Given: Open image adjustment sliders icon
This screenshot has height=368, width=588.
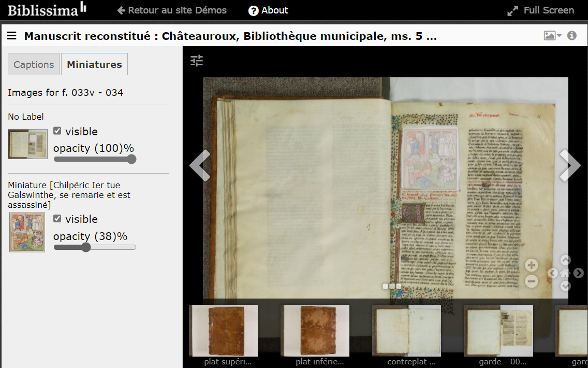Looking at the screenshot, I should [197, 61].
